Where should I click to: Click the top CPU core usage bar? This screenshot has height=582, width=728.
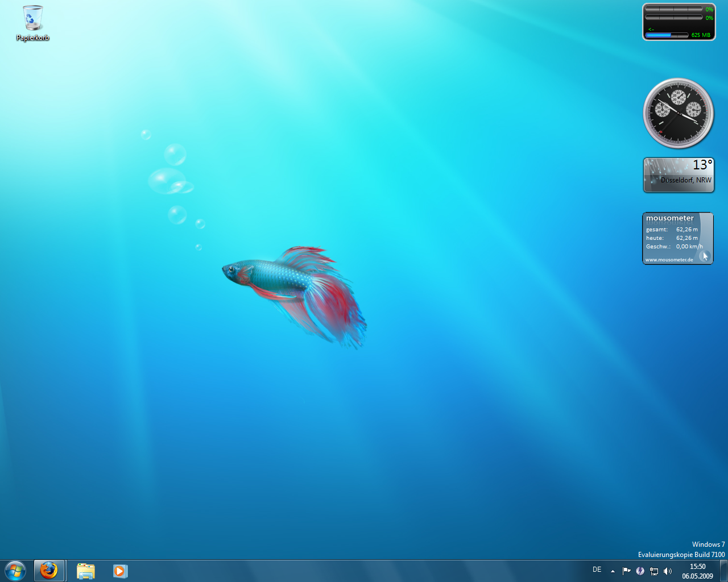click(675, 9)
